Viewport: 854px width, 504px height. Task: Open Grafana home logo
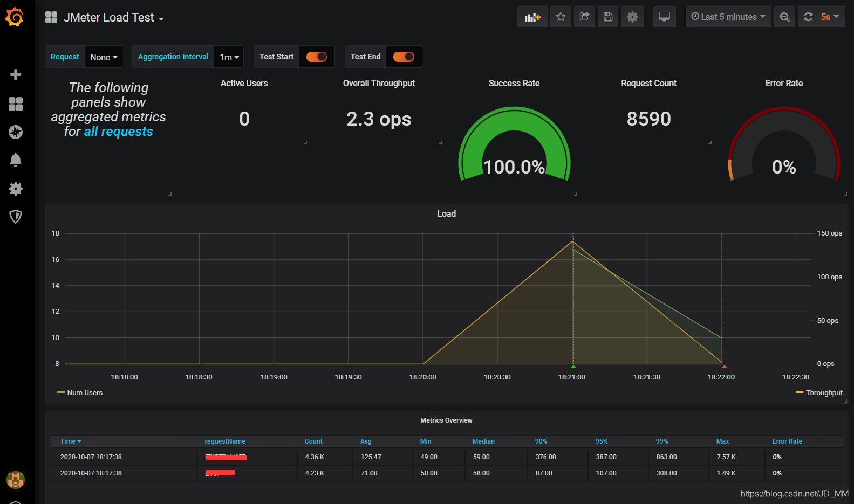click(15, 17)
